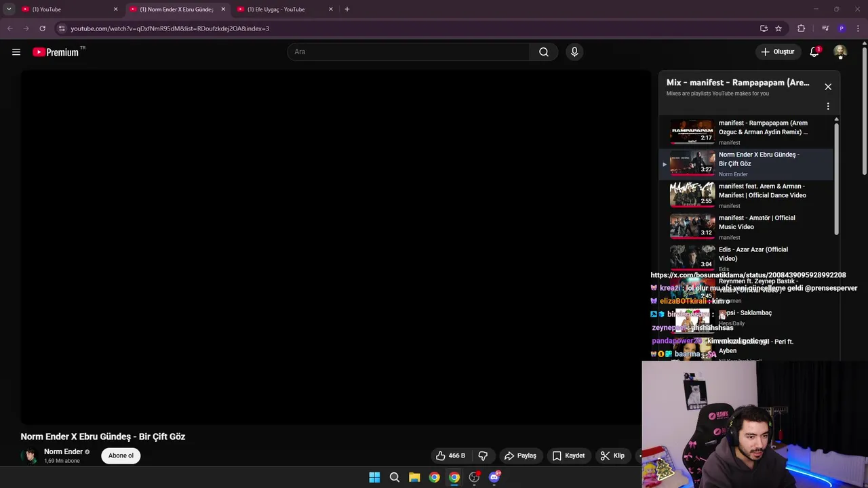Play manifest - Amatör Official Music Video
The height and width of the screenshot is (488, 868).
pyautogui.click(x=746, y=227)
